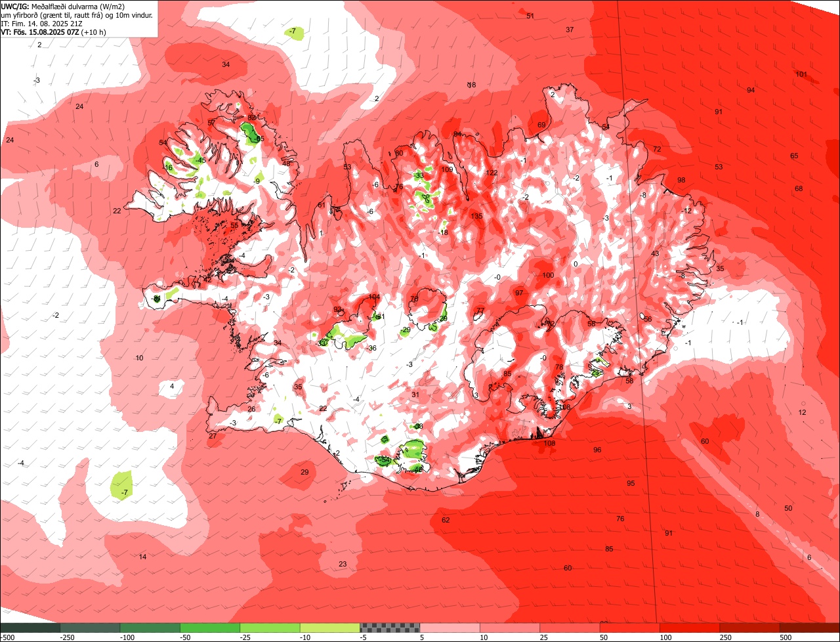
Task: Select the map value 26
Action: (251, 409)
